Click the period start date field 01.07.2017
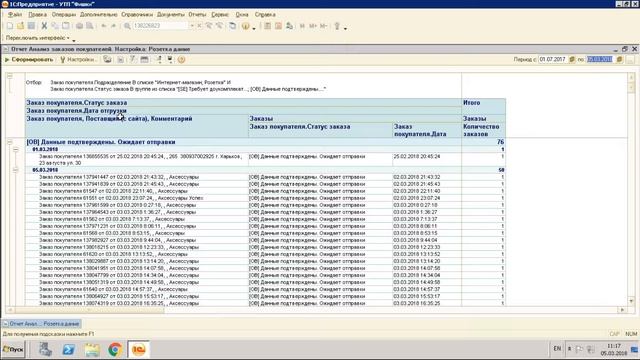The image size is (640, 360). point(553,60)
